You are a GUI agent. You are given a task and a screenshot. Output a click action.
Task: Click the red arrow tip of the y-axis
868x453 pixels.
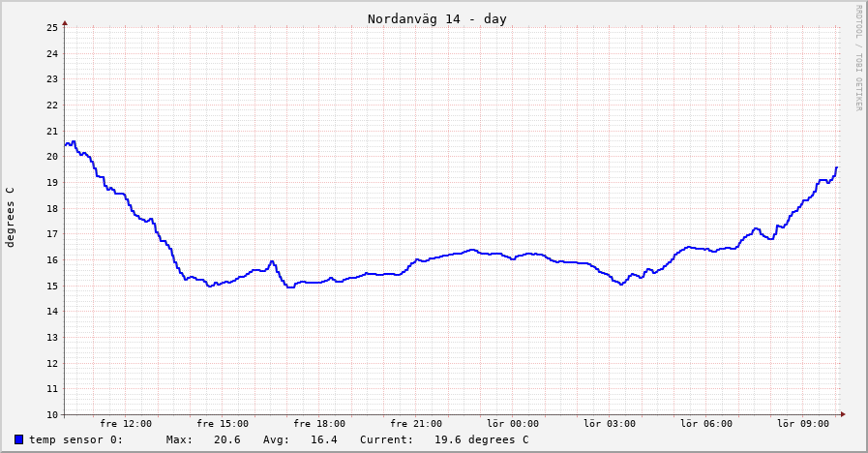65,23
